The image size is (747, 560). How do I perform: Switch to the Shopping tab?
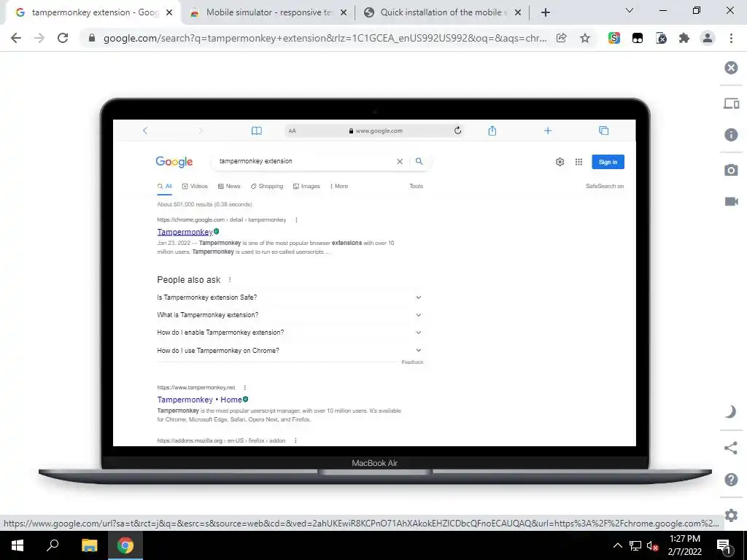pyautogui.click(x=267, y=186)
